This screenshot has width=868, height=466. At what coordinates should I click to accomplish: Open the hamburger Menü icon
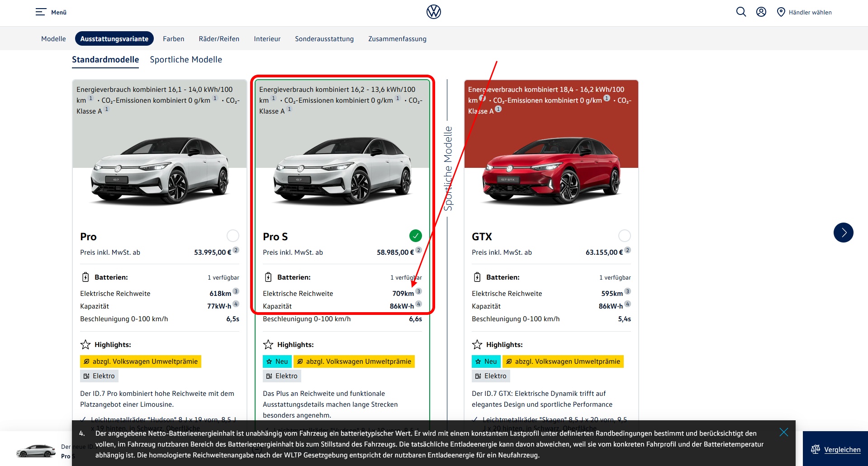click(41, 12)
